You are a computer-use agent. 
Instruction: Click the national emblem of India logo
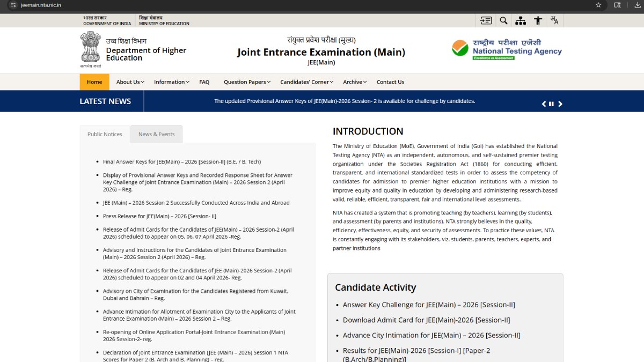pyautogui.click(x=90, y=48)
